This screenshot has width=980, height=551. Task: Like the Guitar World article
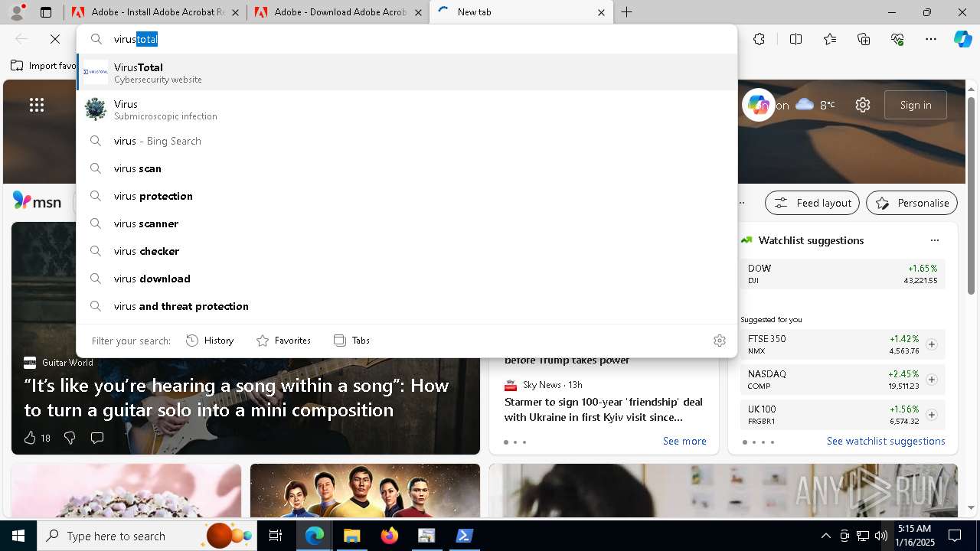point(37,438)
